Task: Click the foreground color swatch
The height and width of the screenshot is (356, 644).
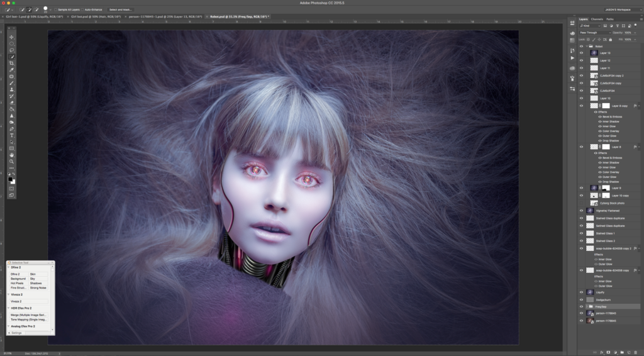Action: coord(10,179)
